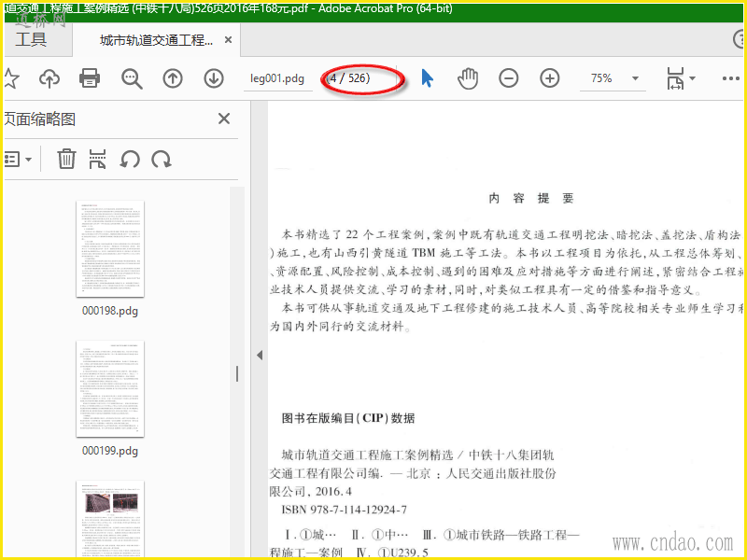Open thumbnails panel options menu

18,159
